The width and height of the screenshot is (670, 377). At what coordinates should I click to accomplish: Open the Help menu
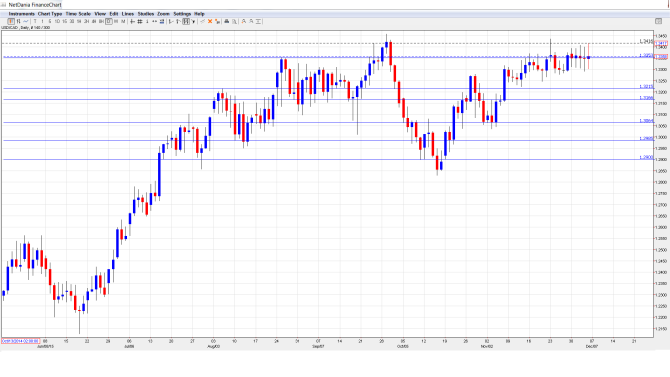tap(199, 14)
